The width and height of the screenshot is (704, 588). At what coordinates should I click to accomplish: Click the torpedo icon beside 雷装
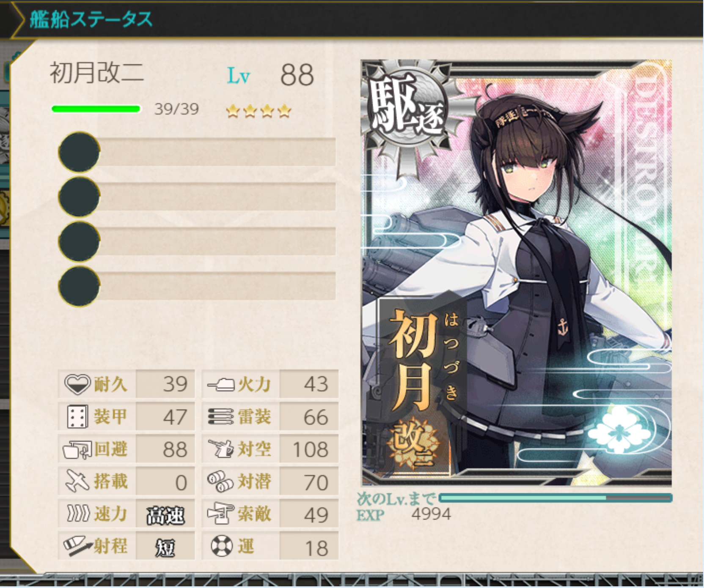point(221,417)
